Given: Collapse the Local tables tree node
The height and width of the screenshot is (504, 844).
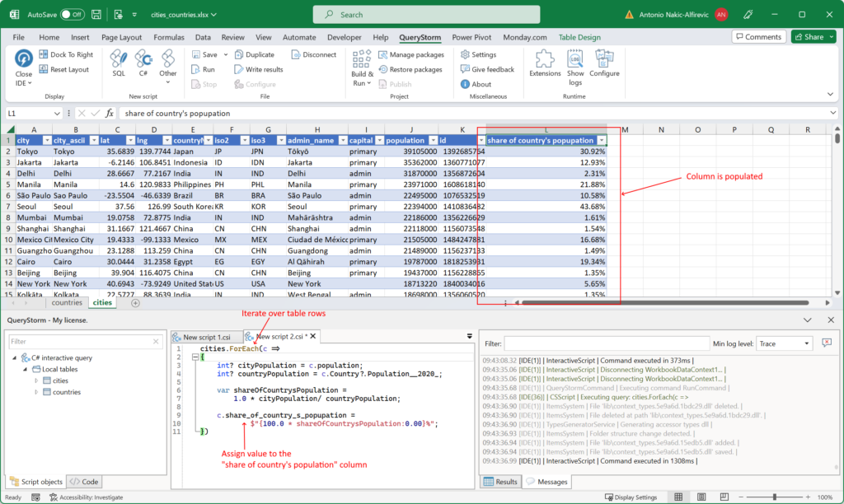Looking at the screenshot, I should tap(26, 369).
